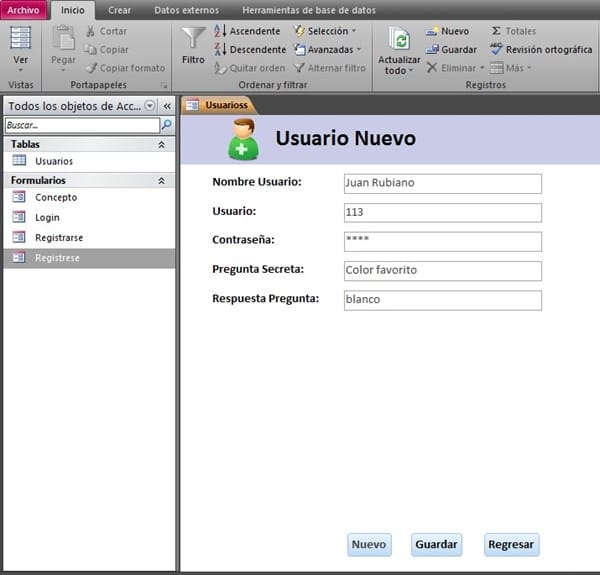Click Guardar record in the ribbon
The height and width of the screenshot is (575, 600).
coord(451,49)
